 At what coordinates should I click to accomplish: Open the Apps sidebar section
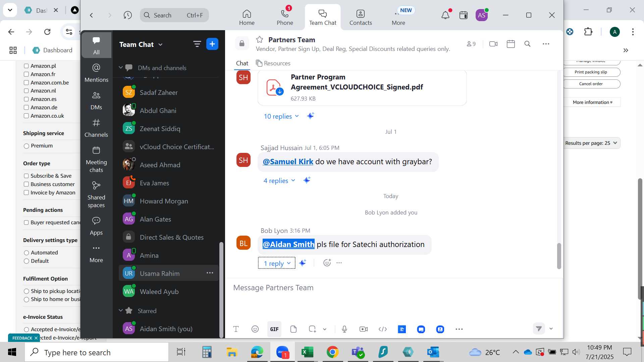pos(96,226)
